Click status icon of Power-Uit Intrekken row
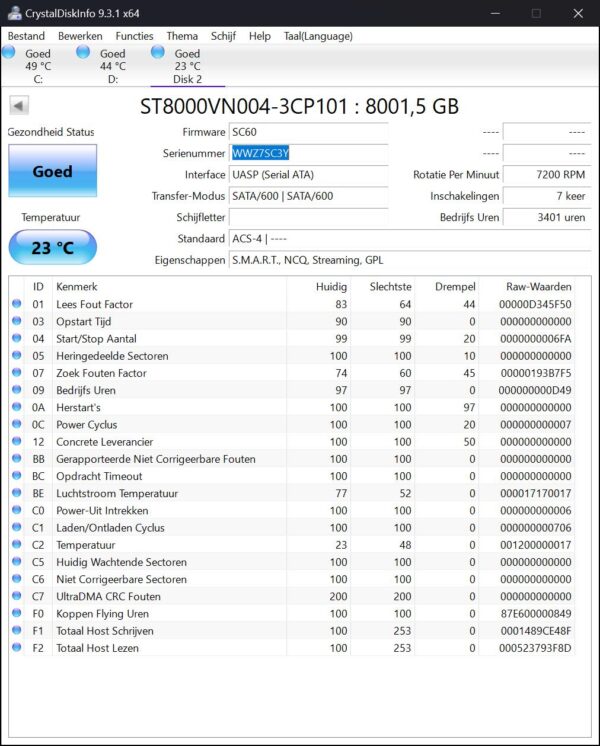600x746 pixels. coord(17,510)
